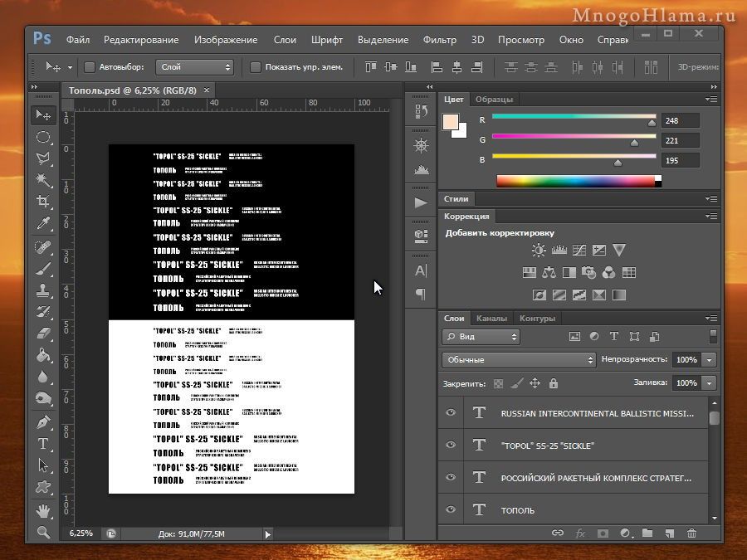Click the Create New Layer icon
The width and height of the screenshot is (747, 560).
670,533
